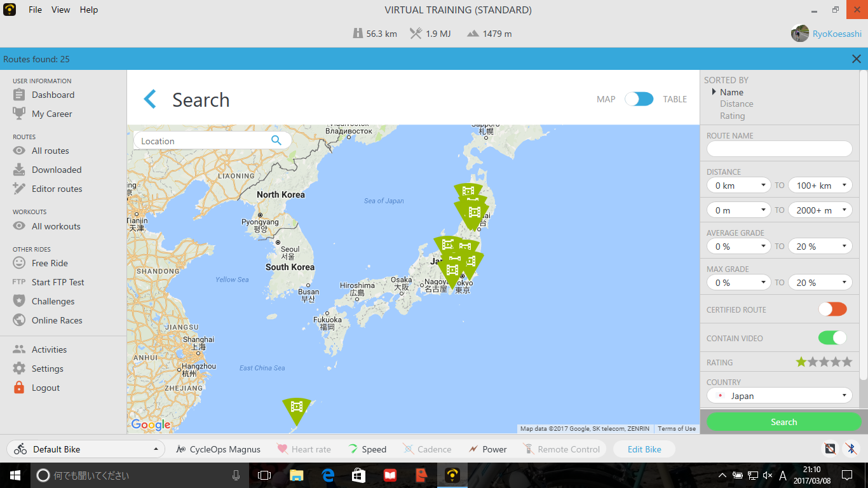This screenshot has height=488, width=868.
Task: Click the northernmost video route marker in Japan
Action: [x=468, y=190]
